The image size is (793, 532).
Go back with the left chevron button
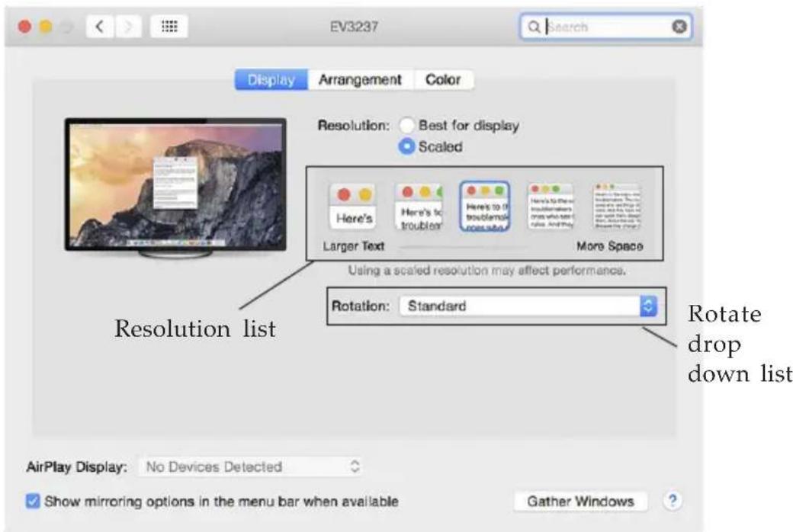pyautogui.click(x=100, y=27)
